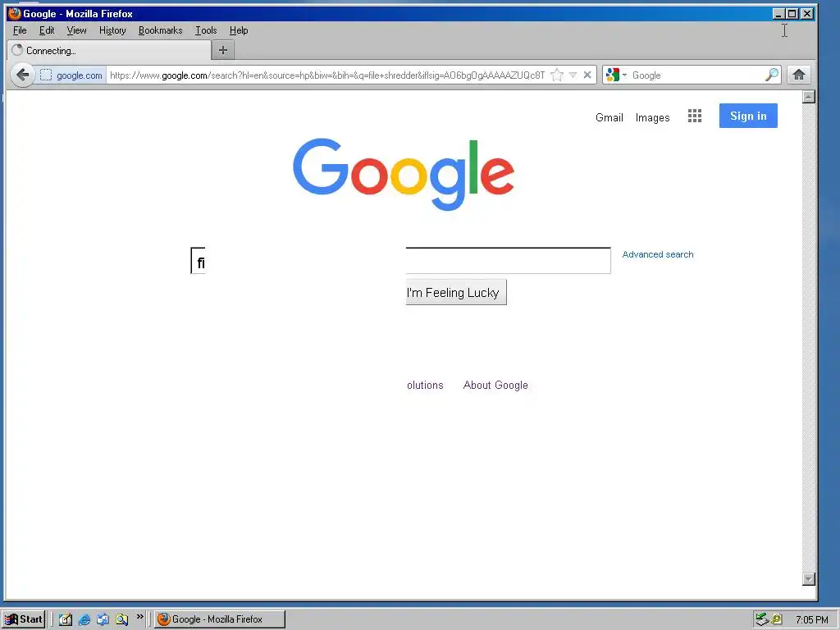This screenshot has height=630, width=840.
Task: Click the site identity icon beside google.com
Action: tap(46, 75)
